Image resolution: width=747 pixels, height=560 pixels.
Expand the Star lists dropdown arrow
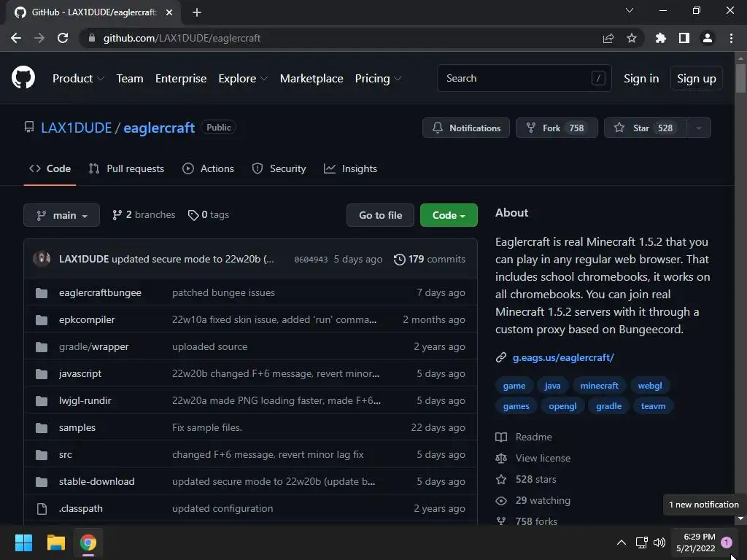(698, 128)
